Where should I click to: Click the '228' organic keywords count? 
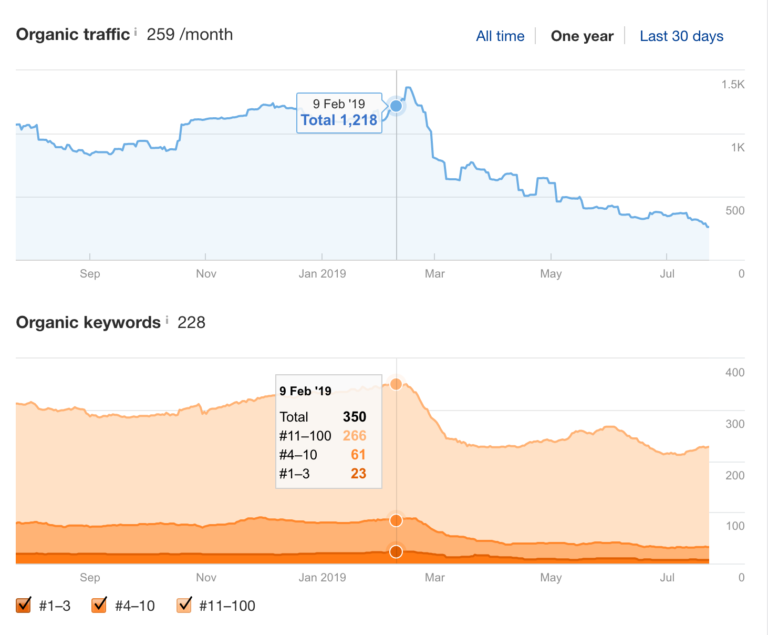[x=191, y=322]
